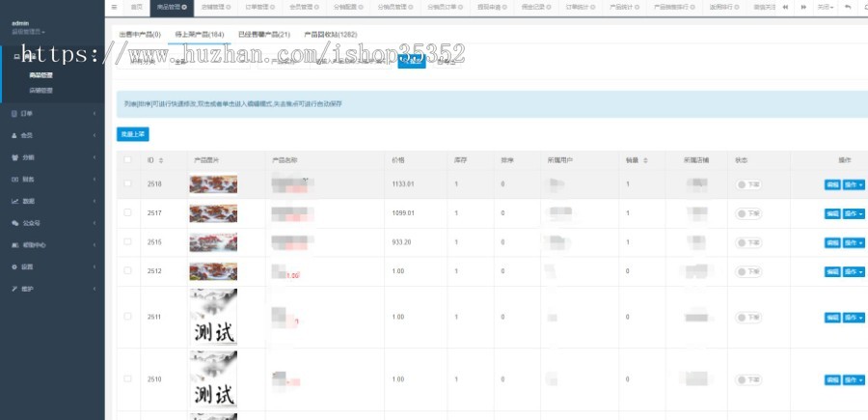
Task: Click the 维护 wrench icon in sidebar
Action: tap(14, 289)
